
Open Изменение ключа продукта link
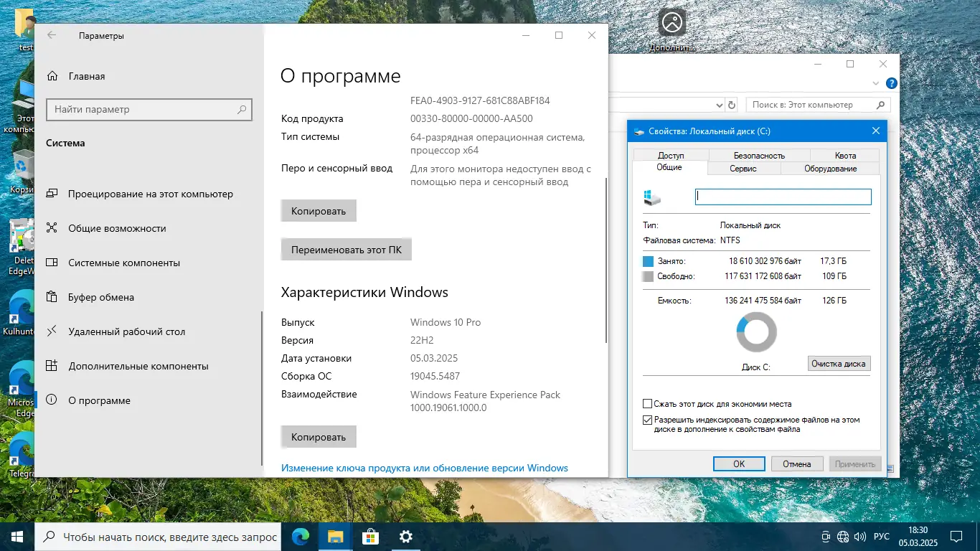click(x=425, y=468)
